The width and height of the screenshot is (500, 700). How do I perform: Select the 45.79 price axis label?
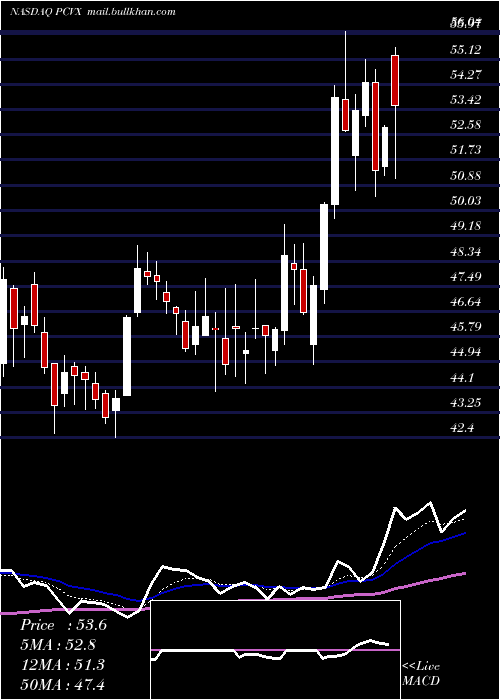466,327
